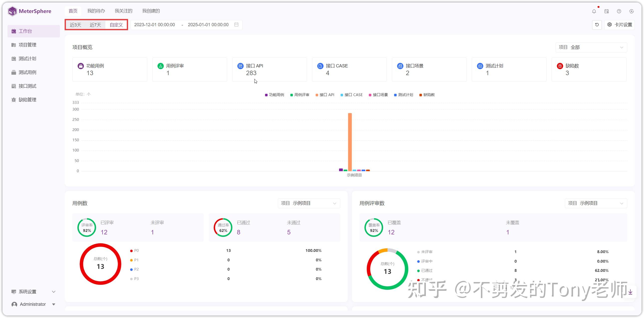Select the 自定义 time range
Image resolution: width=644 pixels, height=318 pixels.
click(x=116, y=25)
